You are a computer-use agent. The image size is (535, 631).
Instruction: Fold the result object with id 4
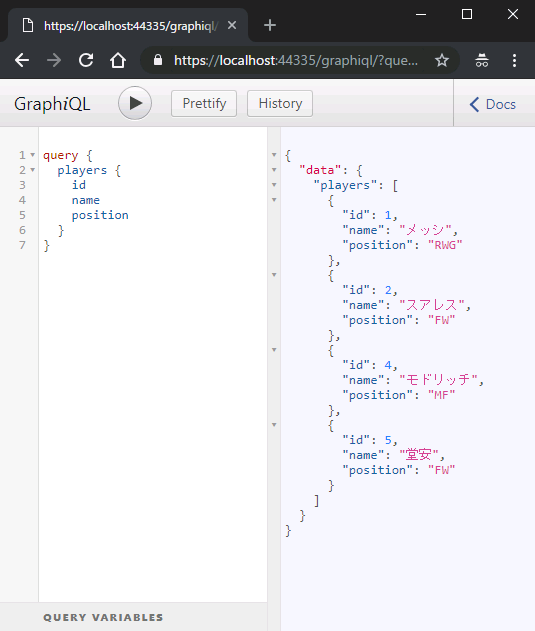pyautogui.click(x=274, y=350)
